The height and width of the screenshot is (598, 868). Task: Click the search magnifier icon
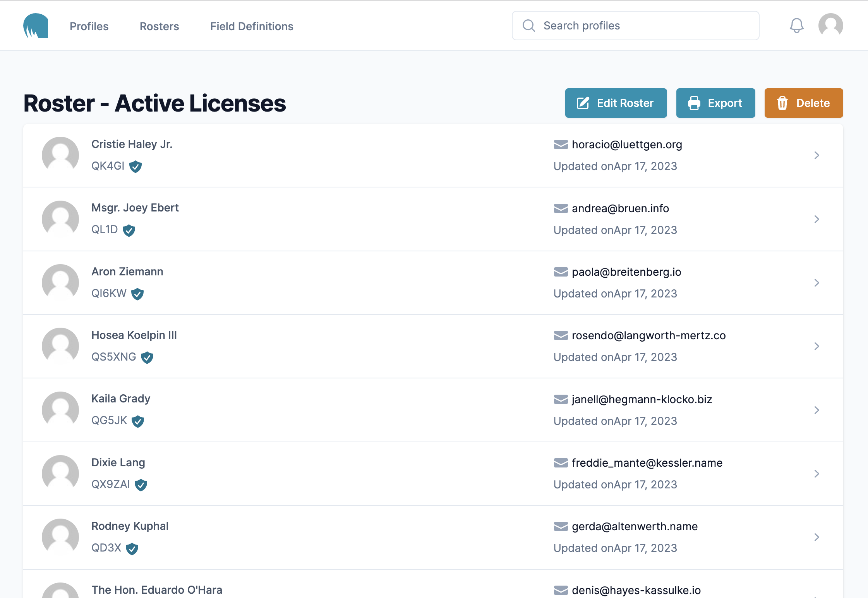(x=528, y=26)
